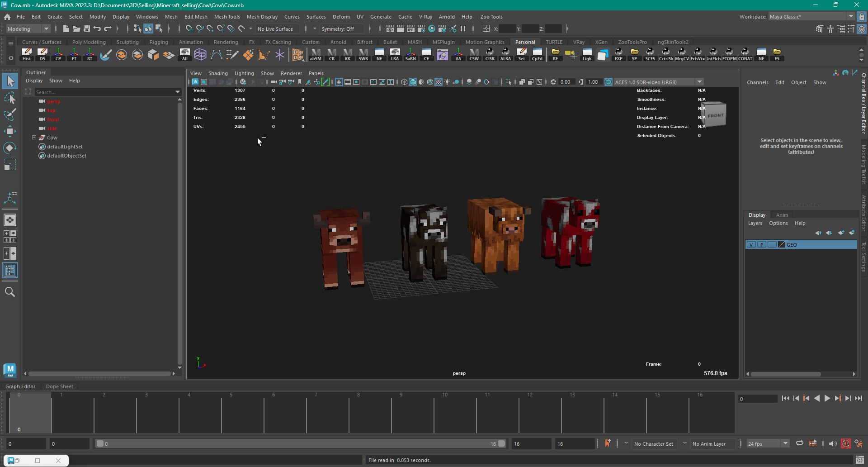Open the Modeling menu set dropdown
The width and height of the screenshot is (868, 467).
28,29
